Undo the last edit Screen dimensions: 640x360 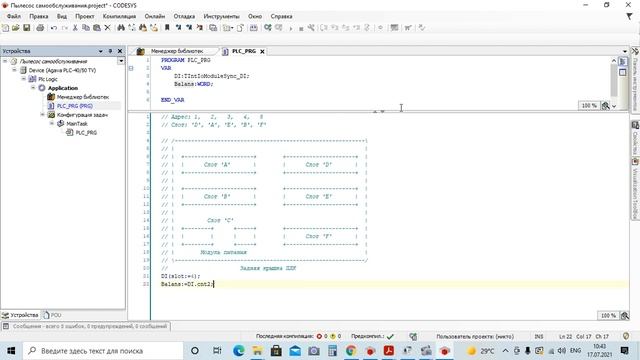coord(53,28)
